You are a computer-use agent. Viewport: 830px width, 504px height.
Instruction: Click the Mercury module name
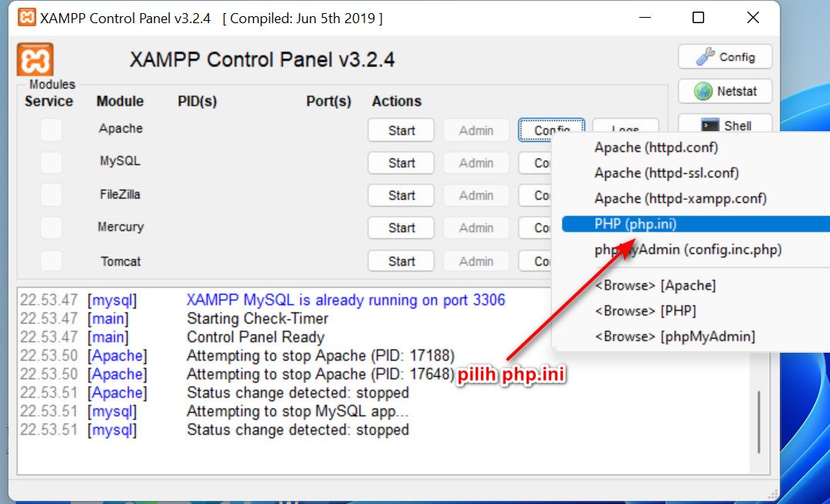click(120, 227)
